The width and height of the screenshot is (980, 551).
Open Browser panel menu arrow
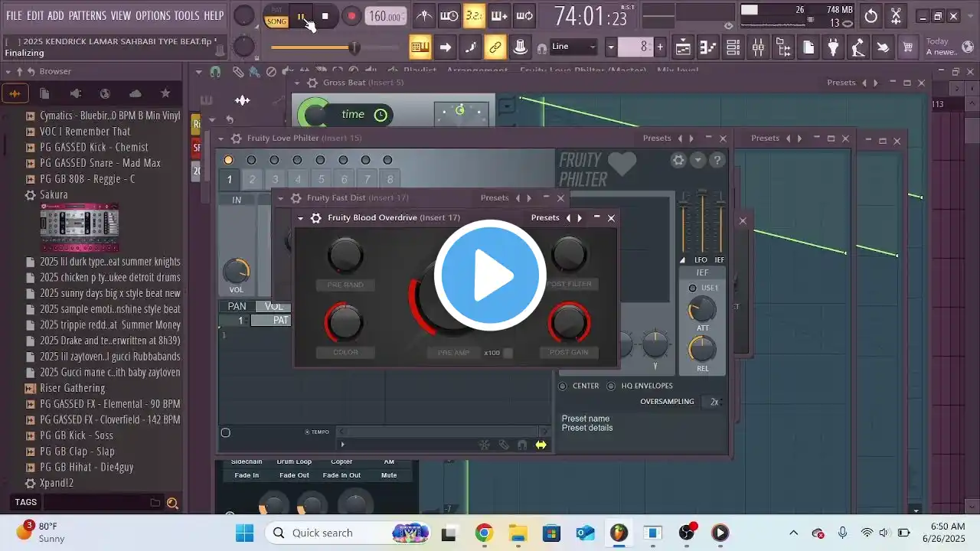click(8, 71)
